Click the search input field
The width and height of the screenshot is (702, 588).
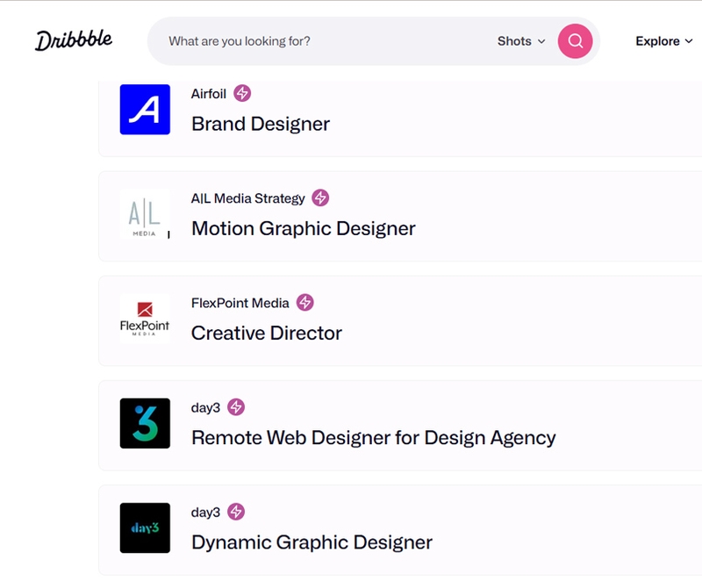(307, 41)
